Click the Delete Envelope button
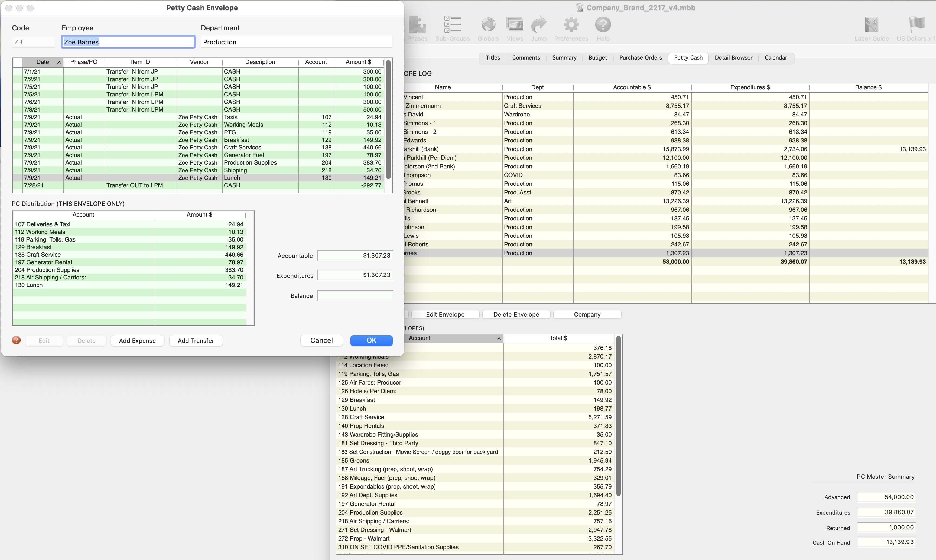Image resolution: width=936 pixels, height=560 pixels. pyautogui.click(x=516, y=314)
